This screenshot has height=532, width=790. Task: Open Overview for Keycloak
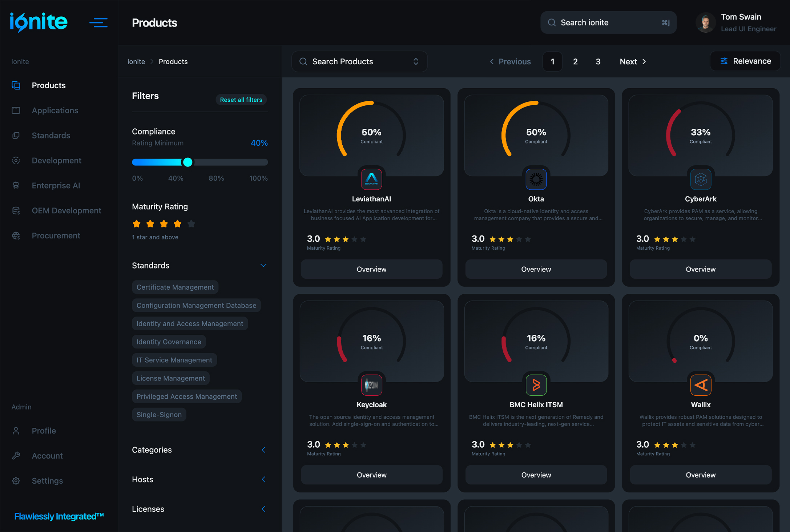tap(371, 475)
